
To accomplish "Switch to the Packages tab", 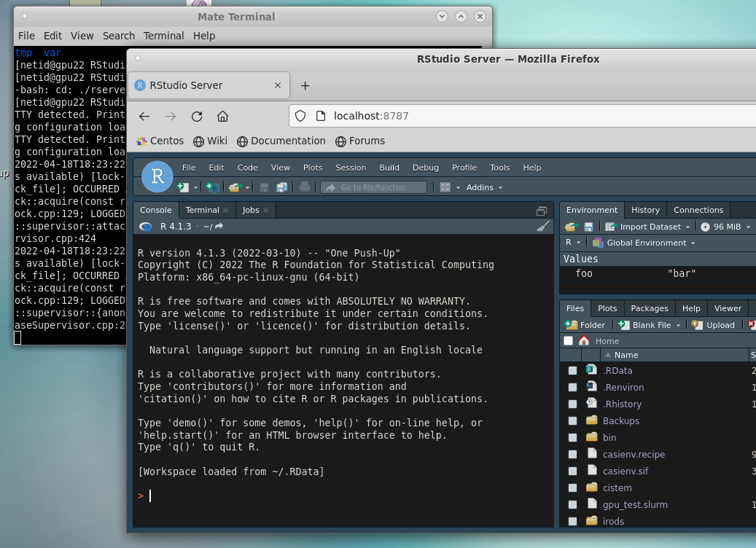I will point(650,308).
